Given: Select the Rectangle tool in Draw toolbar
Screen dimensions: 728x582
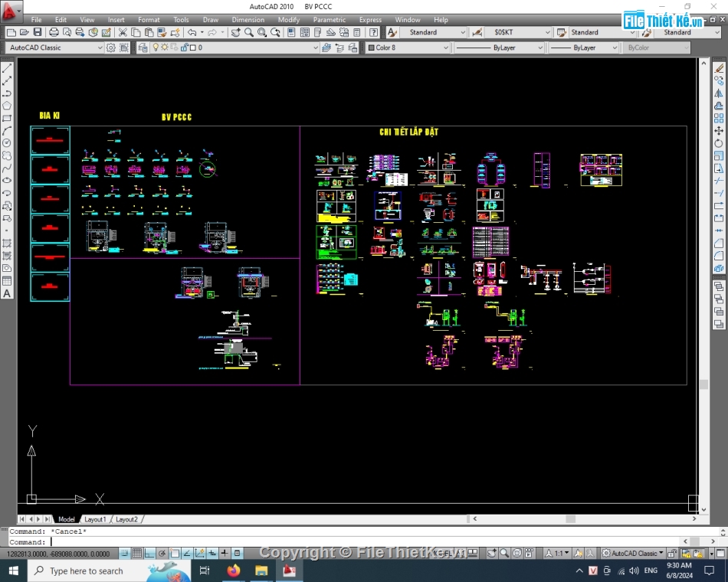Looking at the screenshot, I should pos(7,119).
